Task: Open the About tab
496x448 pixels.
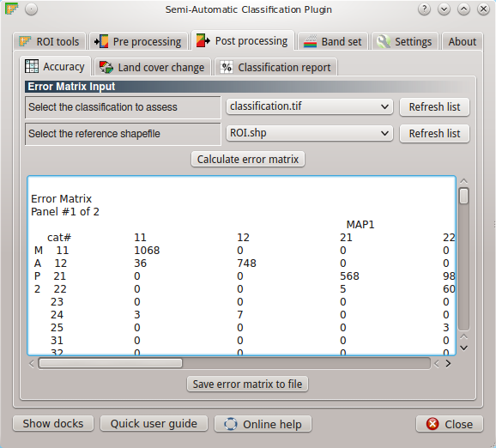Action: pos(463,41)
